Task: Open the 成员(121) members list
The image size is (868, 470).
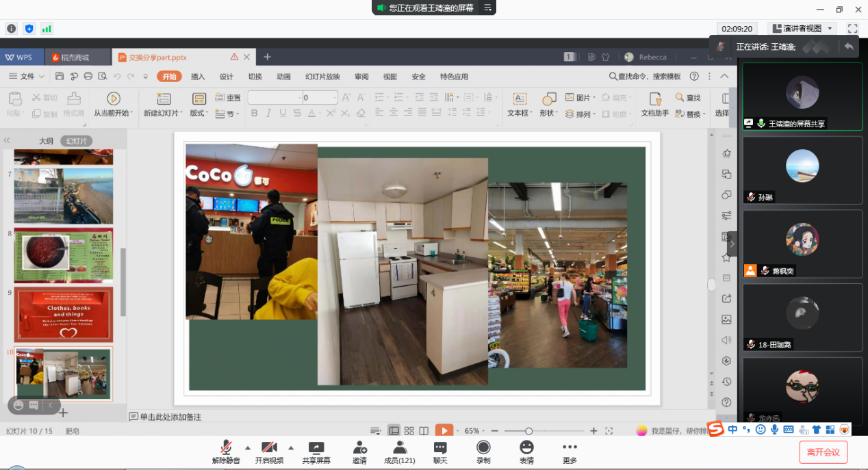Action: pos(400,448)
